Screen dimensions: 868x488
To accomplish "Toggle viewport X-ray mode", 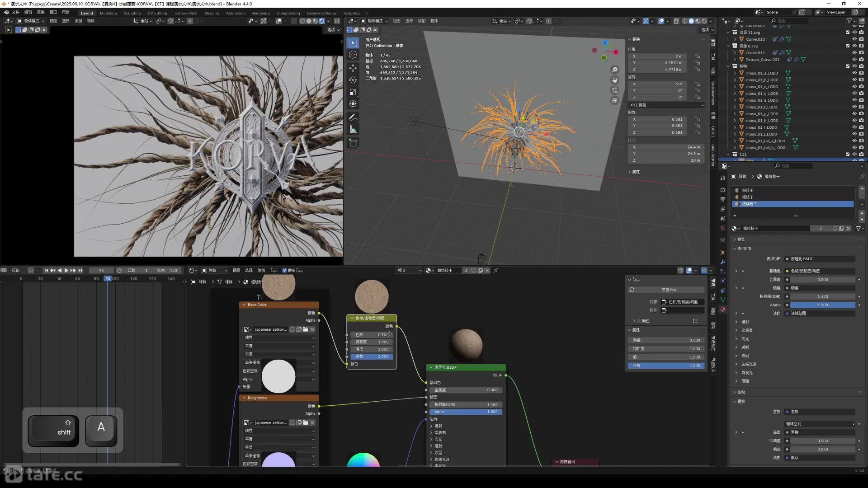I will pyautogui.click(x=676, y=21).
